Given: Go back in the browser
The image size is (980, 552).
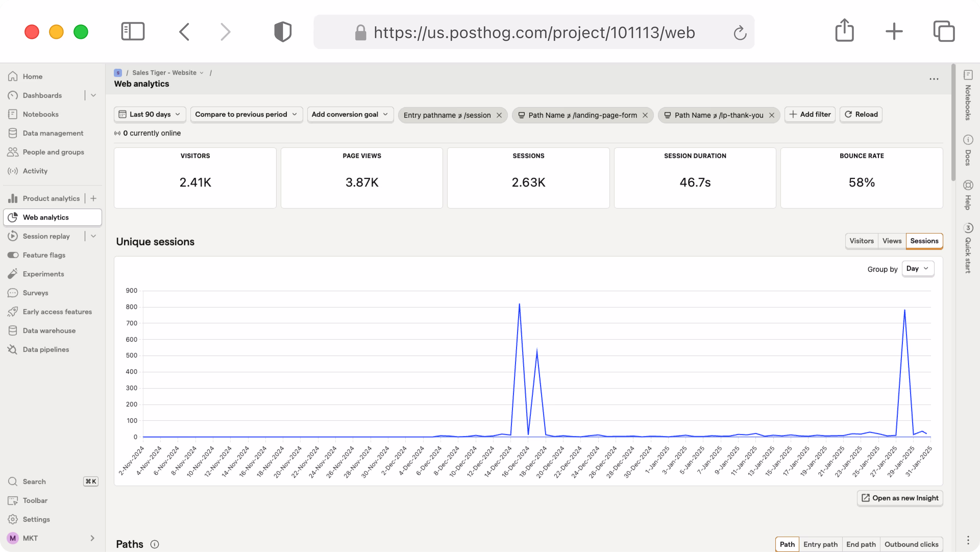Looking at the screenshot, I should click(x=184, y=32).
